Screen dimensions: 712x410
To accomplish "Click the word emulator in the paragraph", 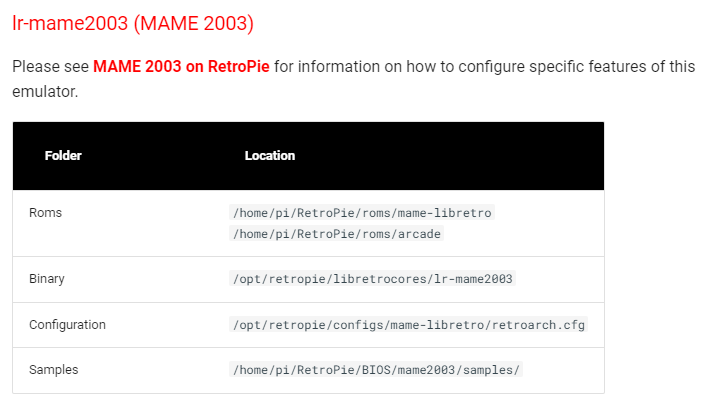I will coord(45,92).
